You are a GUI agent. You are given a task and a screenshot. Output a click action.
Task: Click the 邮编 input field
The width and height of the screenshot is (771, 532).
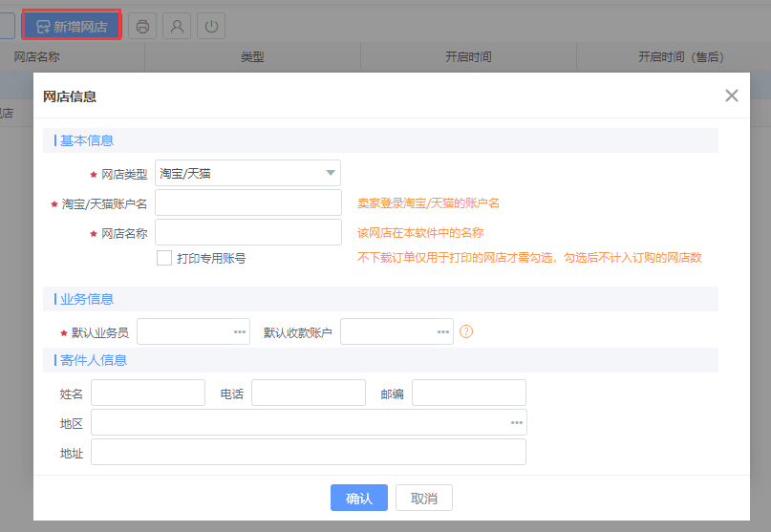469,393
